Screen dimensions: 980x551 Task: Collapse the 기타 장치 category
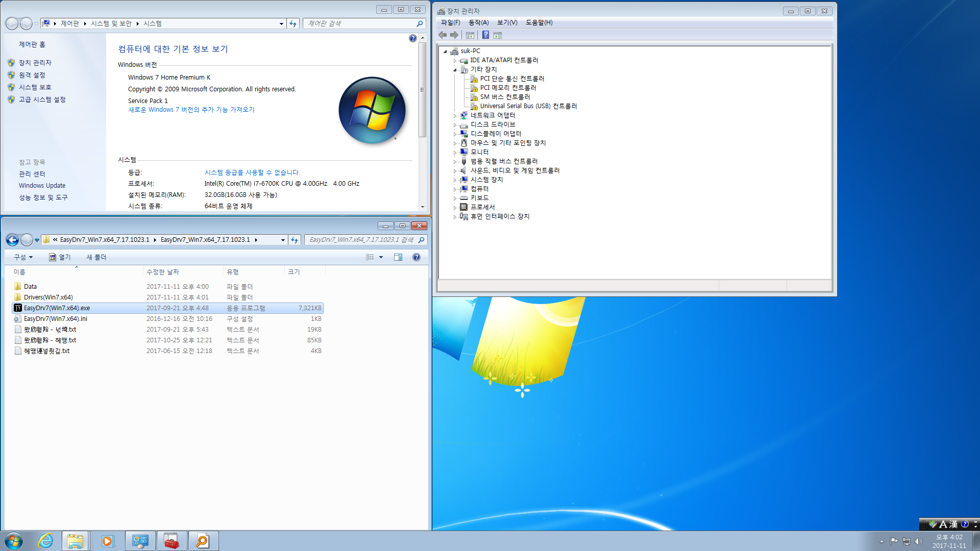click(x=455, y=70)
